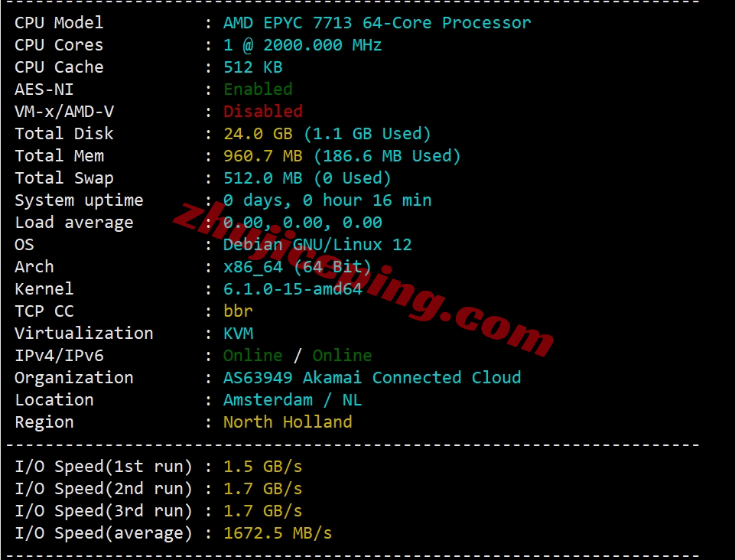
Task: Click the 1672.5 MB/s average I/O speed
Action: pyautogui.click(x=278, y=533)
